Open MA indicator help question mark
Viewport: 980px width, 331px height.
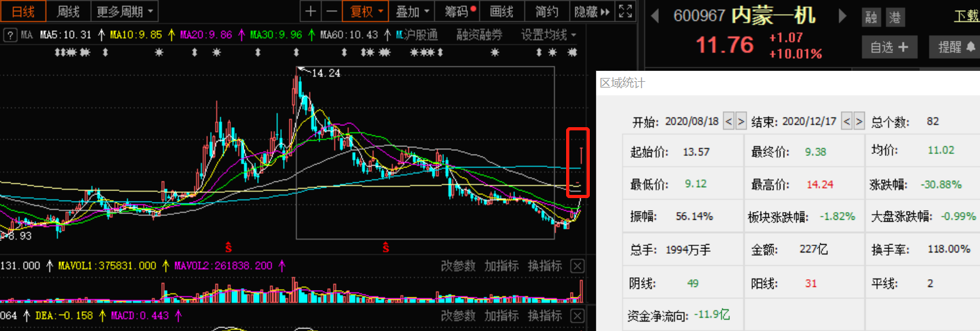[10, 35]
